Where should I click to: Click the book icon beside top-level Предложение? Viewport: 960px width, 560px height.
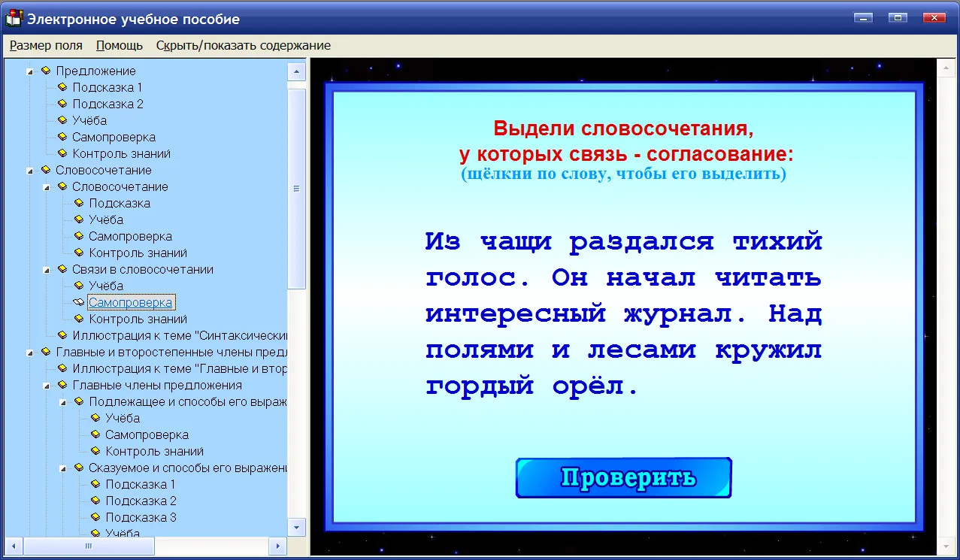tap(47, 71)
